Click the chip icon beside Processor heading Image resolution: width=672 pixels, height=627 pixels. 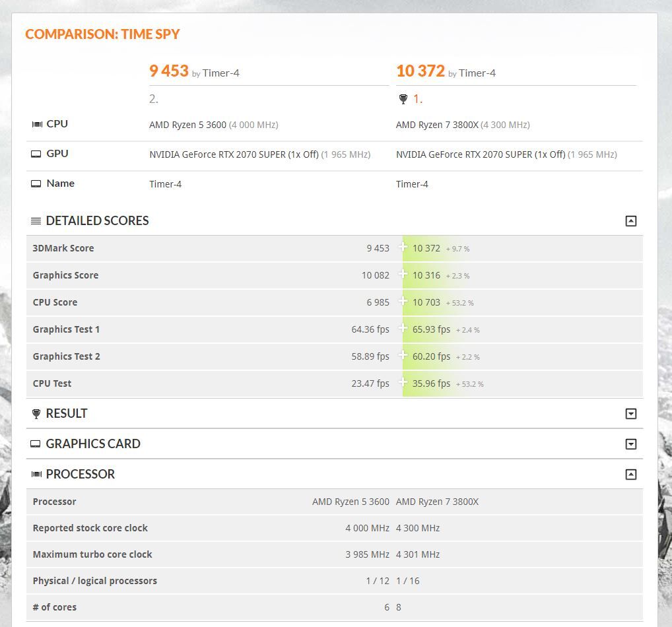(x=36, y=474)
